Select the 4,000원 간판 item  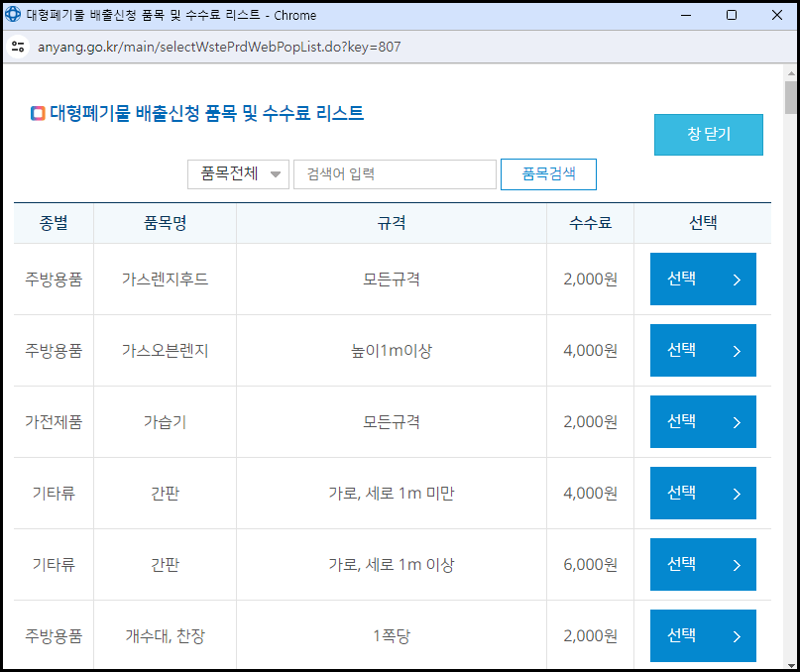pyautogui.click(x=703, y=493)
